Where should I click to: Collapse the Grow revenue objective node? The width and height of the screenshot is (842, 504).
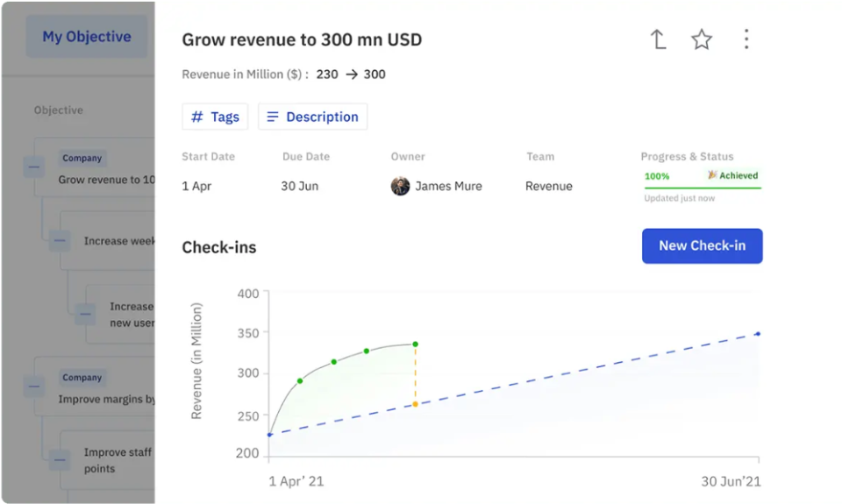click(x=34, y=167)
